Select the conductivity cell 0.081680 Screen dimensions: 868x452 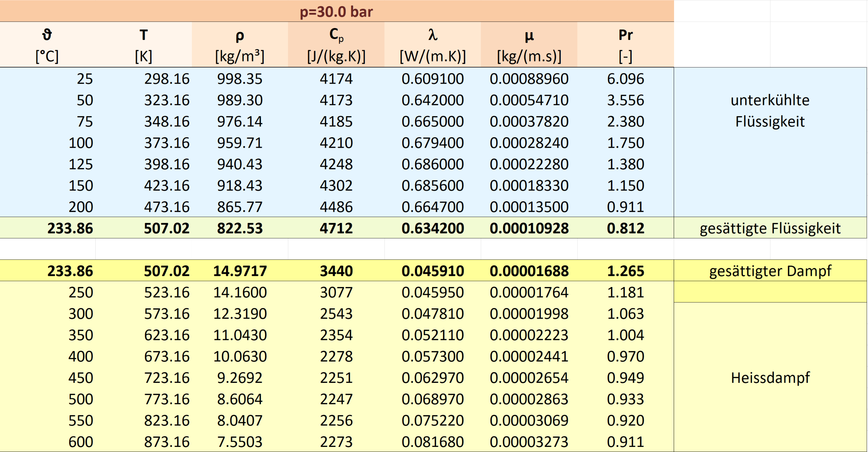(432, 441)
